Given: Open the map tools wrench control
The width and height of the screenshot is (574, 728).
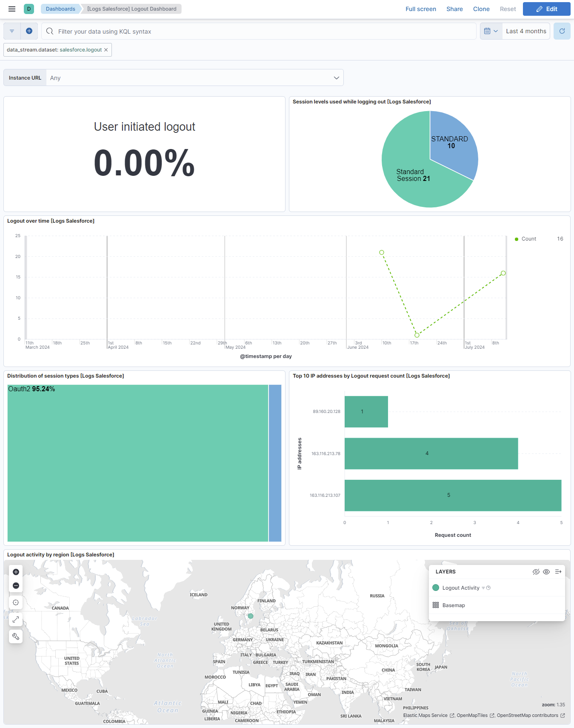Looking at the screenshot, I should (16, 636).
